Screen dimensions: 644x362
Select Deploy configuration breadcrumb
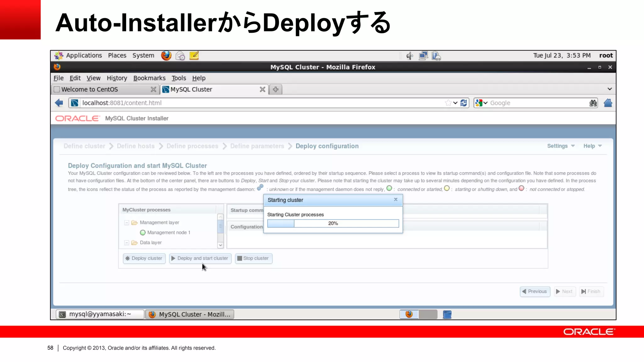click(327, 146)
